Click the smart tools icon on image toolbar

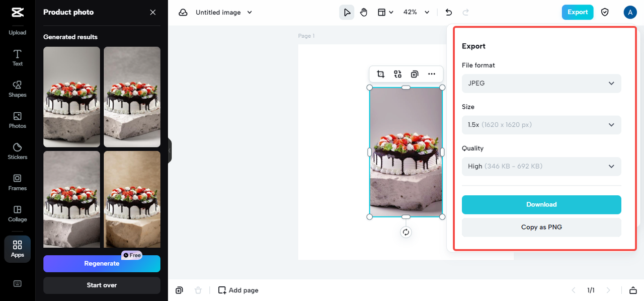pos(397,74)
